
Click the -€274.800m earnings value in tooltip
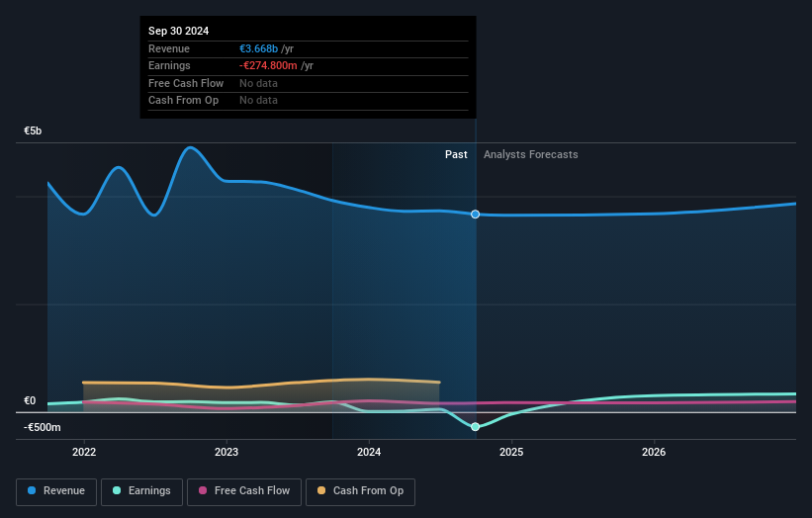268,65
